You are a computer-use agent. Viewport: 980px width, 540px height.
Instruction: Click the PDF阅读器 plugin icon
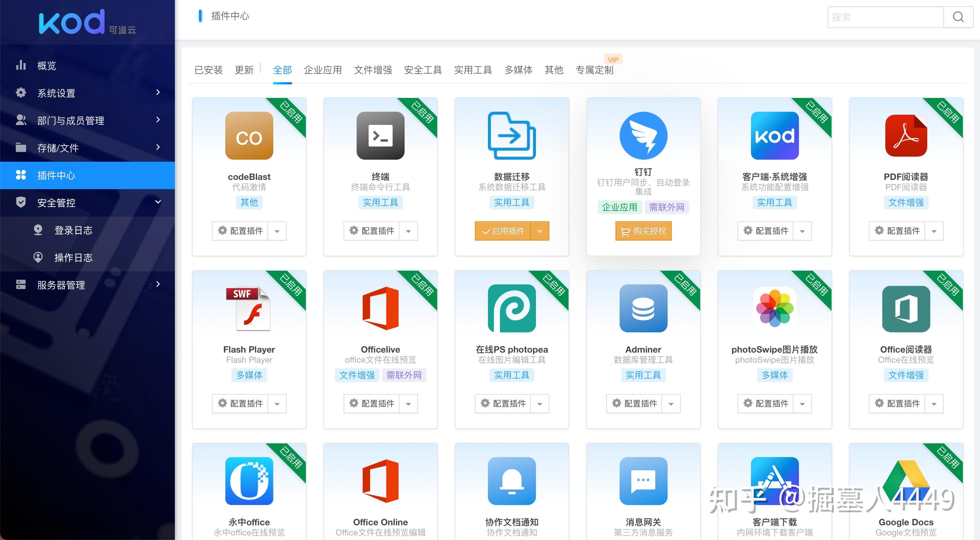coord(906,136)
